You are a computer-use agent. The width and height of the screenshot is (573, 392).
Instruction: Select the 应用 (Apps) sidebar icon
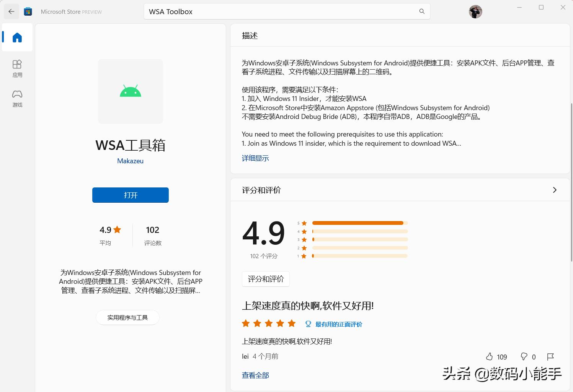pos(17,68)
